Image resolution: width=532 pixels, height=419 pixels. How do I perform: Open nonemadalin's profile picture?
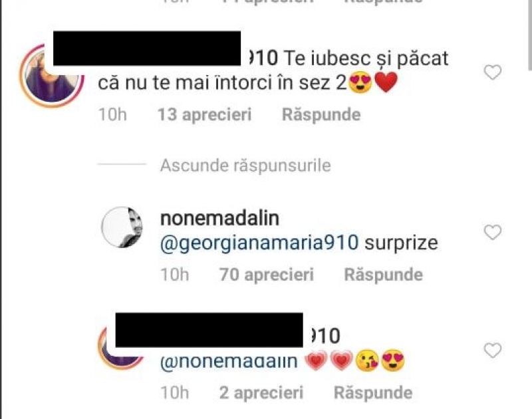pos(122,227)
